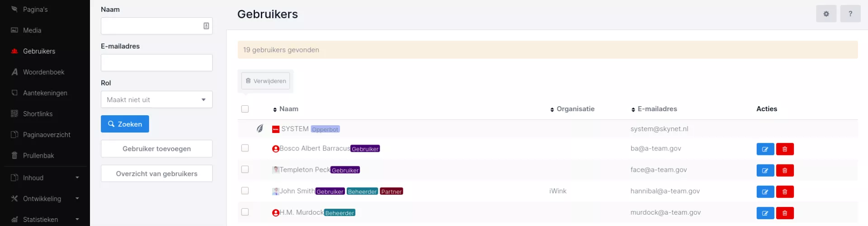Click delete icon for H.M. Murdock

tap(785, 213)
